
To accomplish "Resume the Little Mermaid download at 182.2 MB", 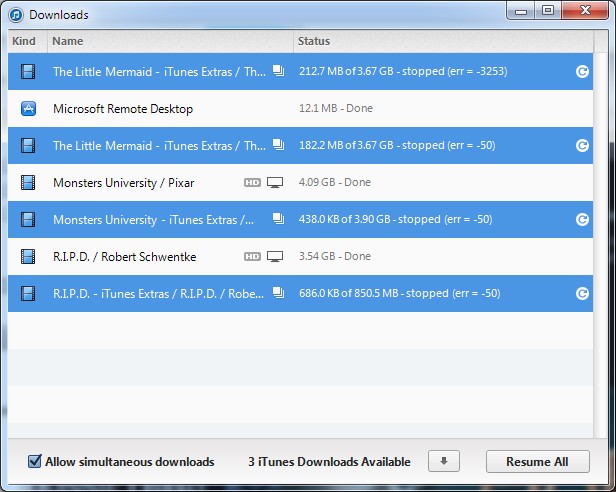I will coord(582,145).
